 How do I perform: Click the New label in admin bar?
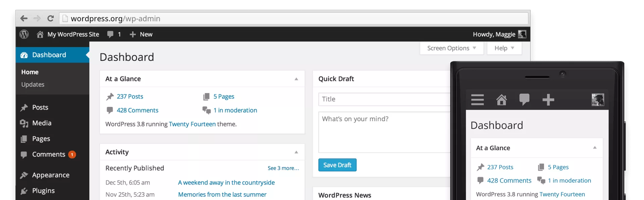tap(146, 34)
